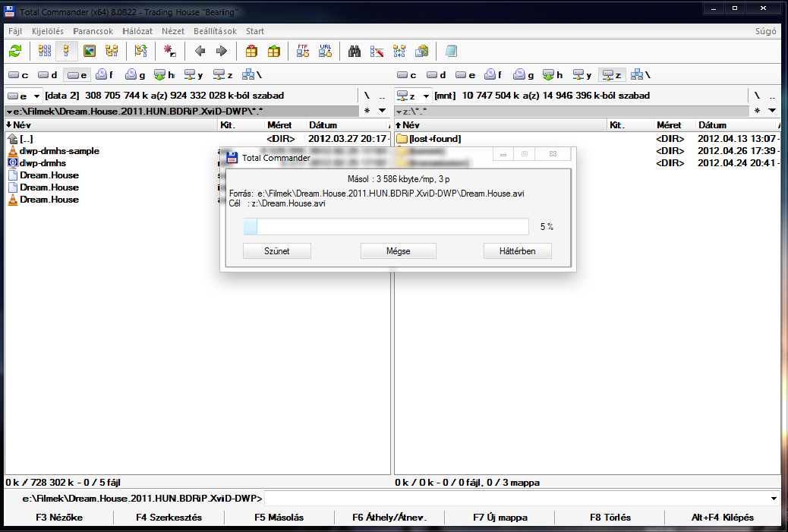
Task: Select drive c in the left drive bar
Action: click(18, 75)
